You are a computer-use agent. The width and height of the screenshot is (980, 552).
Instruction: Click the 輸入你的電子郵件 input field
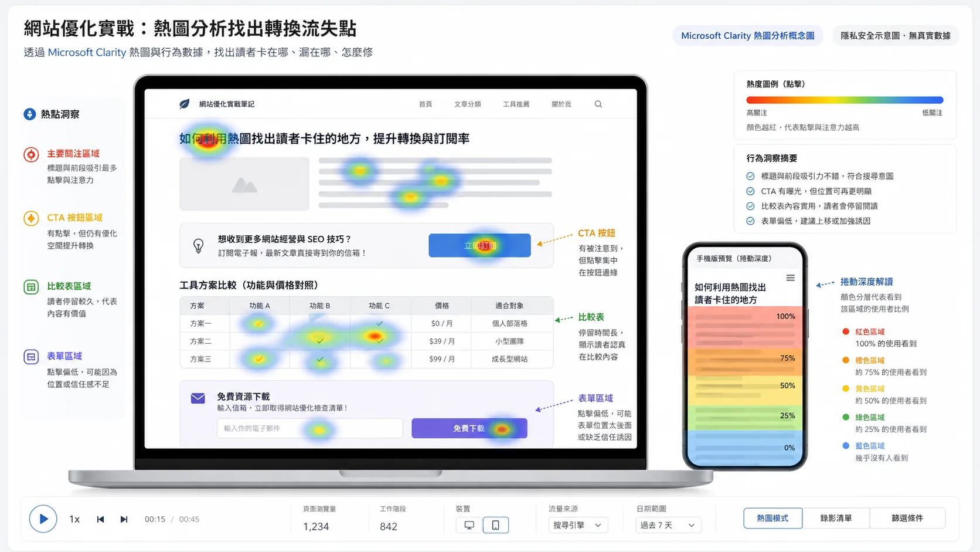pyautogui.click(x=310, y=428)
